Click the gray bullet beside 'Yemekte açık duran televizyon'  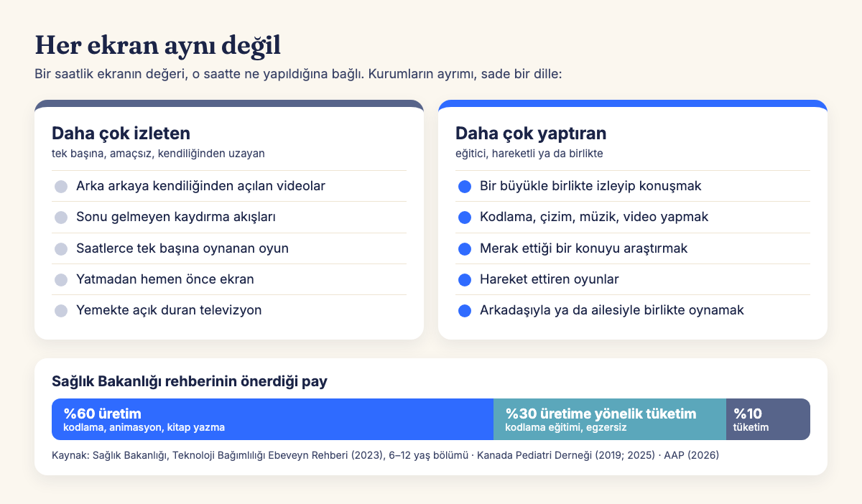61,311
